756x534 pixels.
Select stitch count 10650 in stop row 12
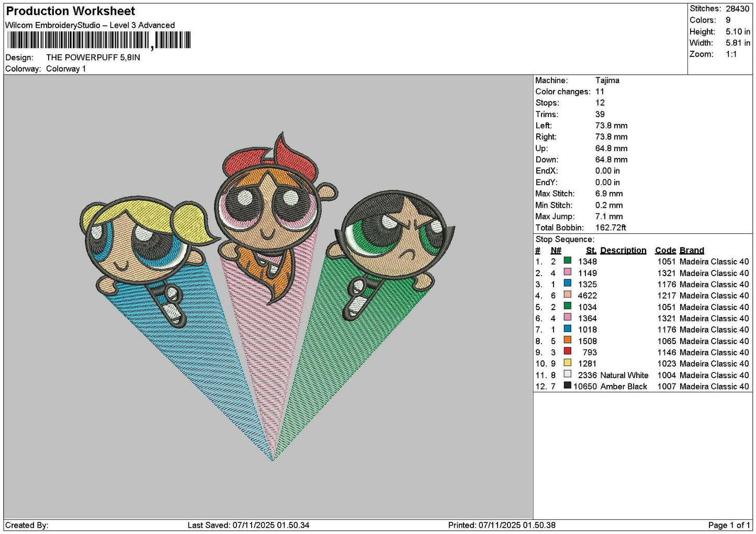(585, 387)
